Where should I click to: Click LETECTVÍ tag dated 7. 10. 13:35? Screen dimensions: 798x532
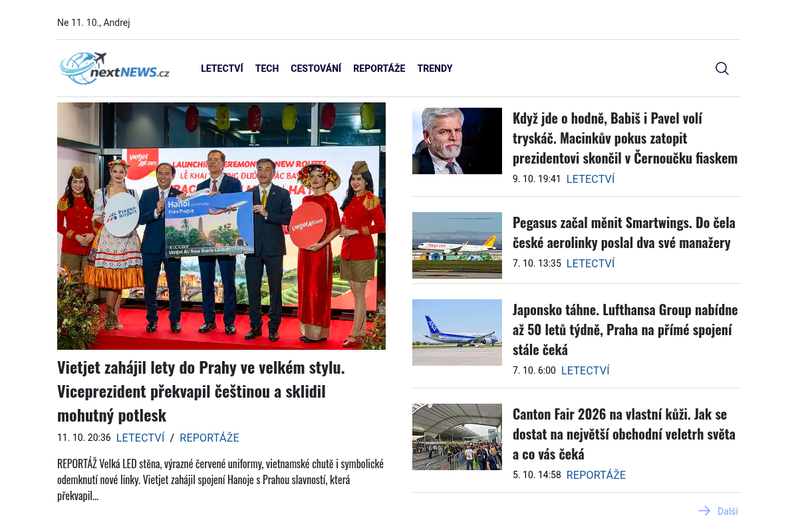(591, 263)
